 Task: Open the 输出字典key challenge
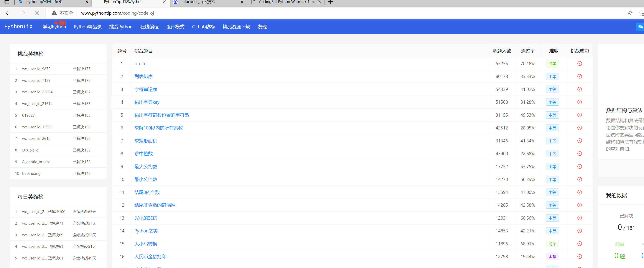[147, 102]
